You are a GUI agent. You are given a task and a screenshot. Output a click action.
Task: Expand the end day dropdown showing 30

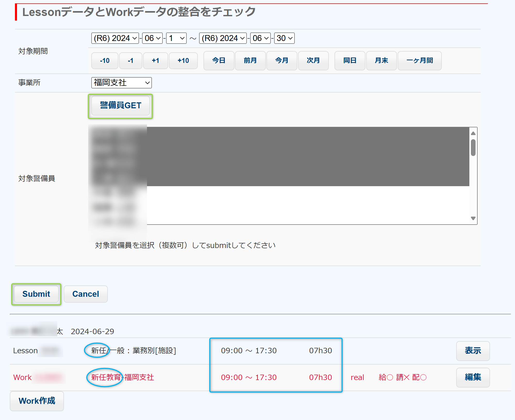284,38
